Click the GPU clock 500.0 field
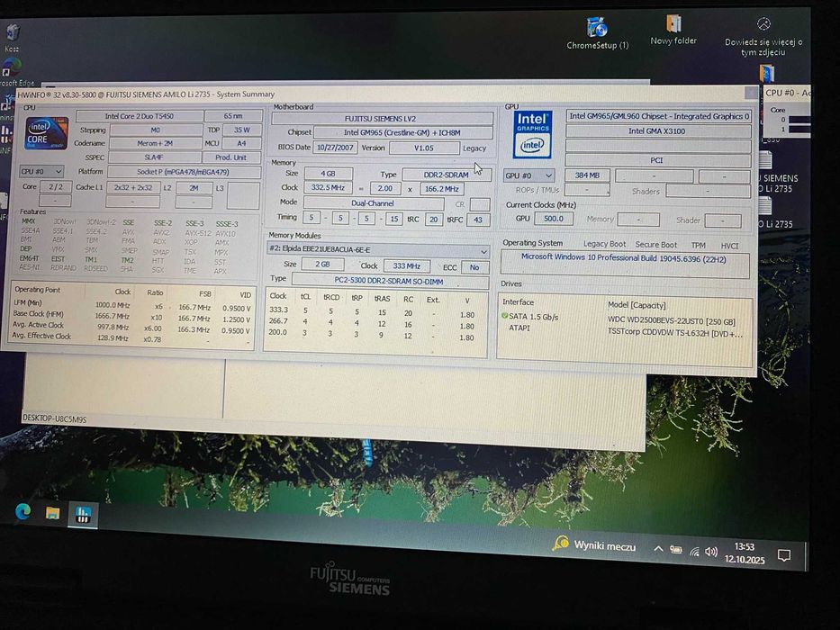Screen dimensions: 840x630 (554, 219)
